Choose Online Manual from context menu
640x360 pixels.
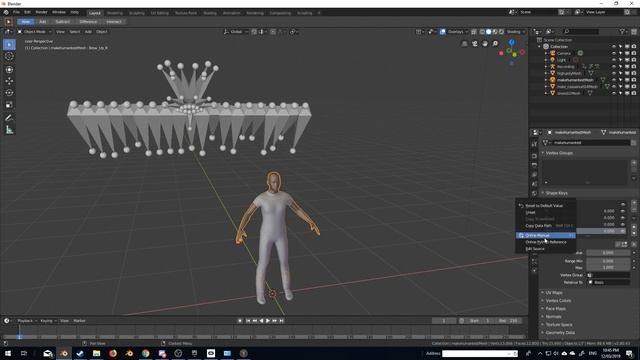click(546, 236)
